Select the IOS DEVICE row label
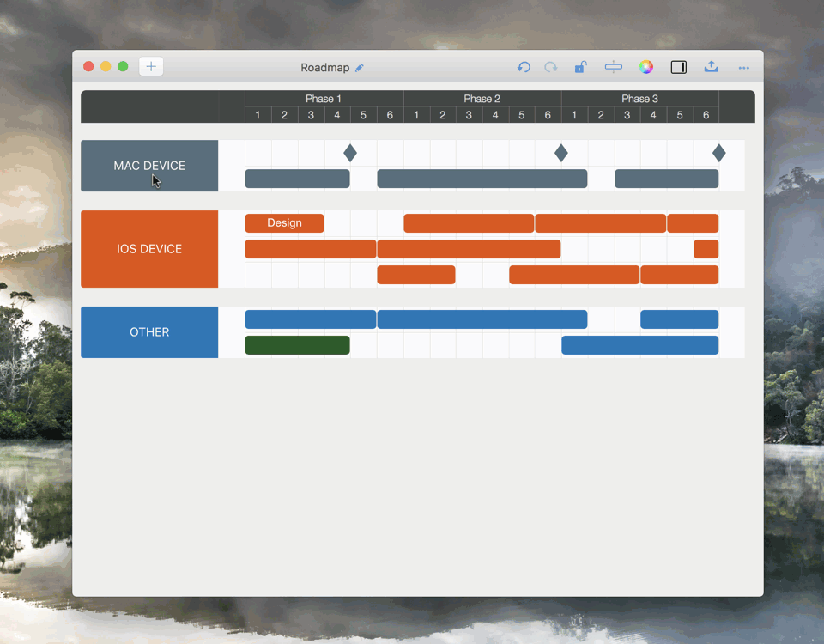Screen dimensions: 824x644 point(149,249)
